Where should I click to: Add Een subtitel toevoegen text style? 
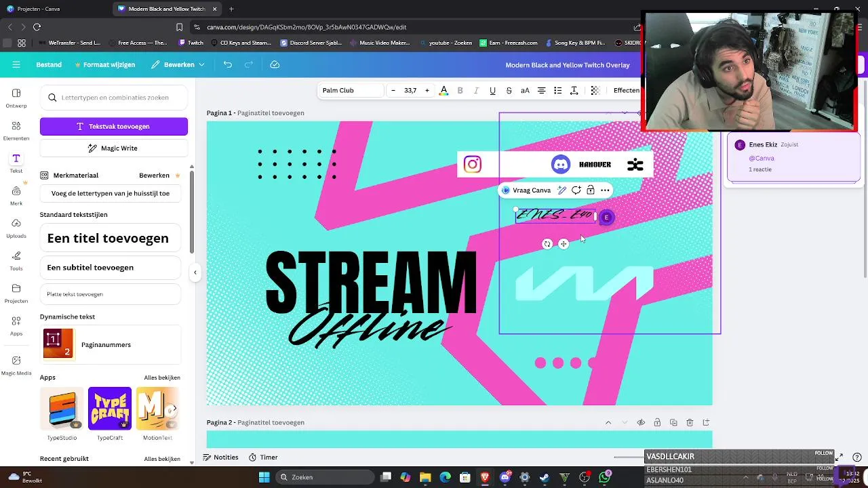pyautogui.click(x=111, y=268)
